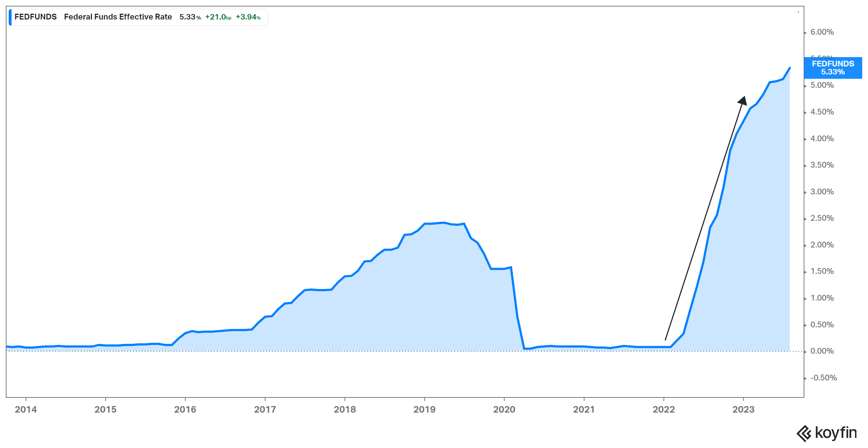
Task: Click the 2.50% y-axis label
Action: [822, 218]
